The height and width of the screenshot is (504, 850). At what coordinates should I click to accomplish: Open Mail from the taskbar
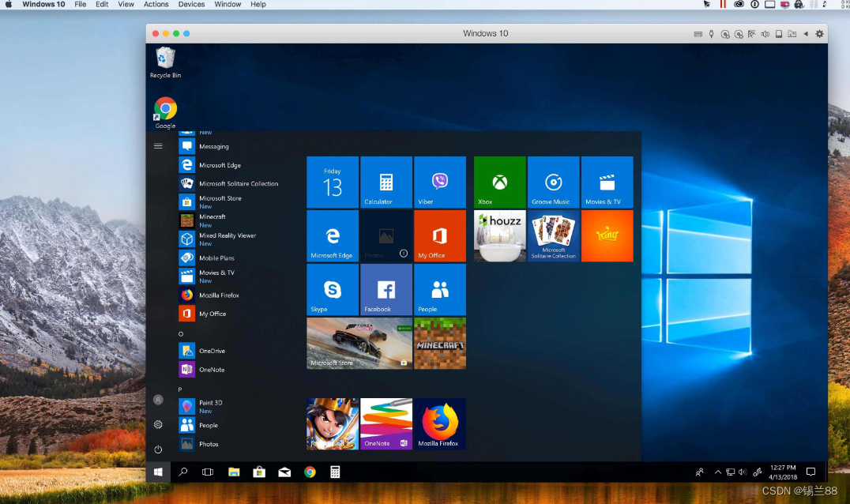284,472
